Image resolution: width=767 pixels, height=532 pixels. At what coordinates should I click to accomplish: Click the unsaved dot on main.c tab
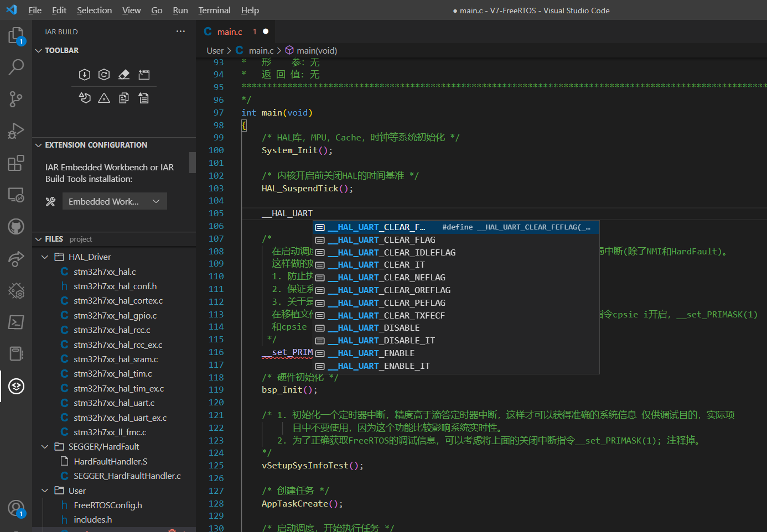(x=266, y=32)
